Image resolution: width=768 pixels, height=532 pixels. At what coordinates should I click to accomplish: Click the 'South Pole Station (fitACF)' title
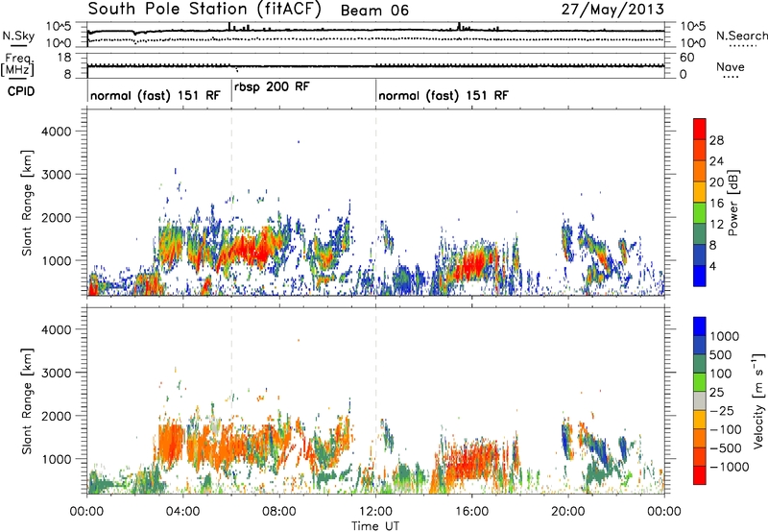pos(204,10)
